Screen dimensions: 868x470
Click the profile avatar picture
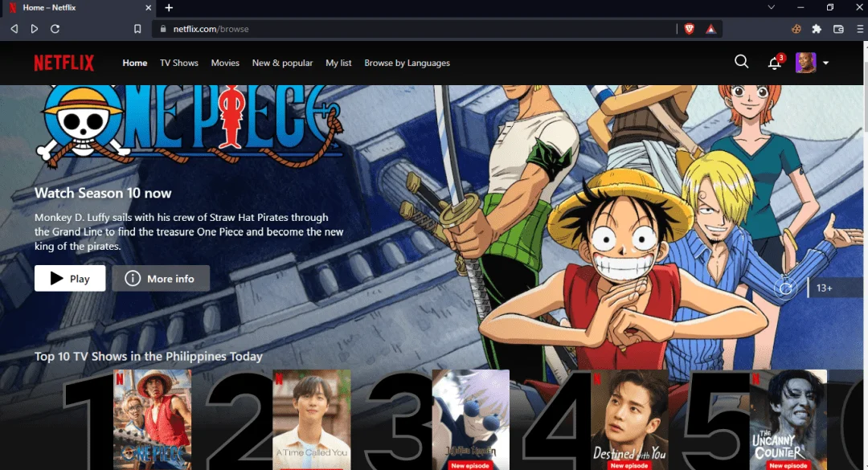tap(805, 63)
